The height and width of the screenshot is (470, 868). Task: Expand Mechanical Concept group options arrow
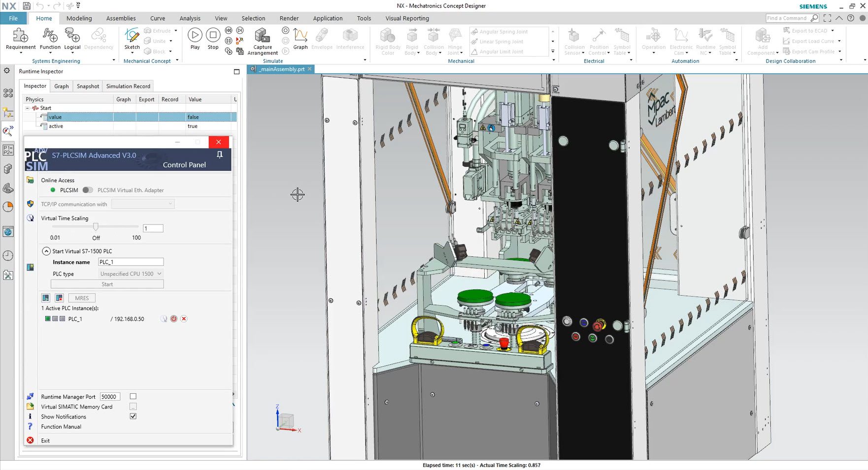coord(177,61)
